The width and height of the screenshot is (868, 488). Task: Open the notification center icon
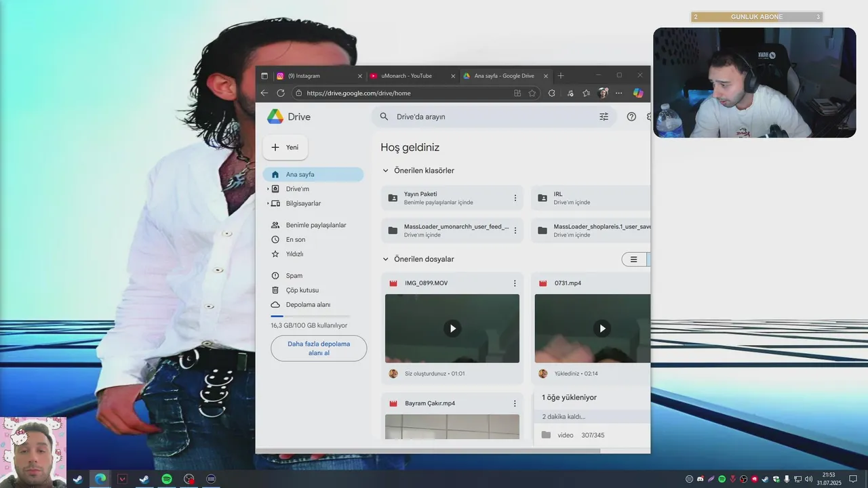click(x=853, y=479)
